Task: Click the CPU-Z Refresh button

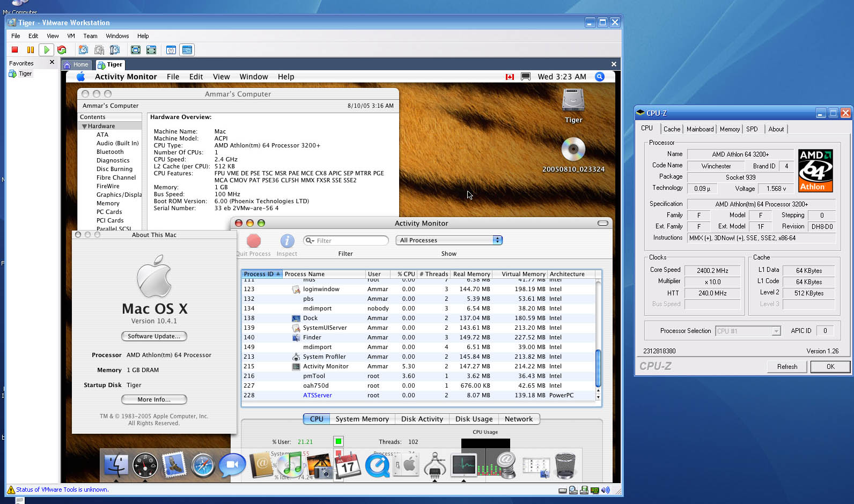Action: (787, 367)
